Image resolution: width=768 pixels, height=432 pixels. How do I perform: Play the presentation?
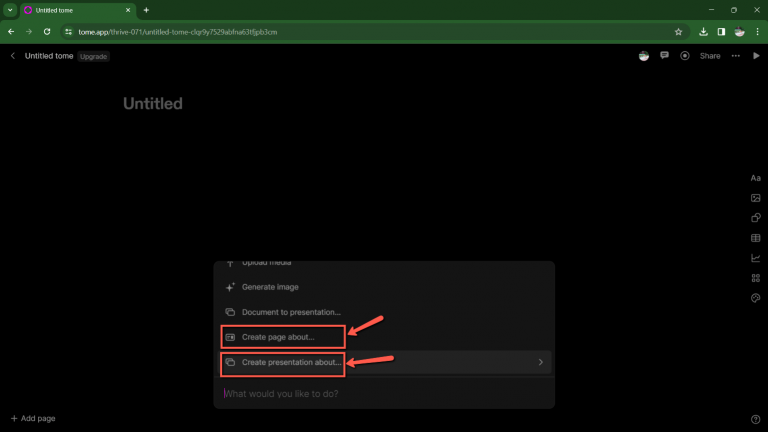[x=756, y=56]
